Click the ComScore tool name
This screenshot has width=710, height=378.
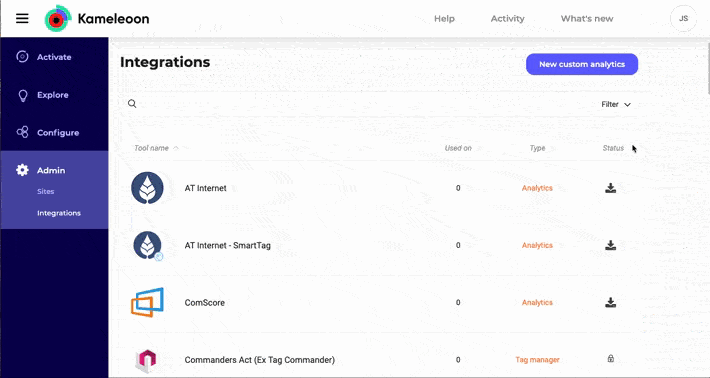click(204, 302)
